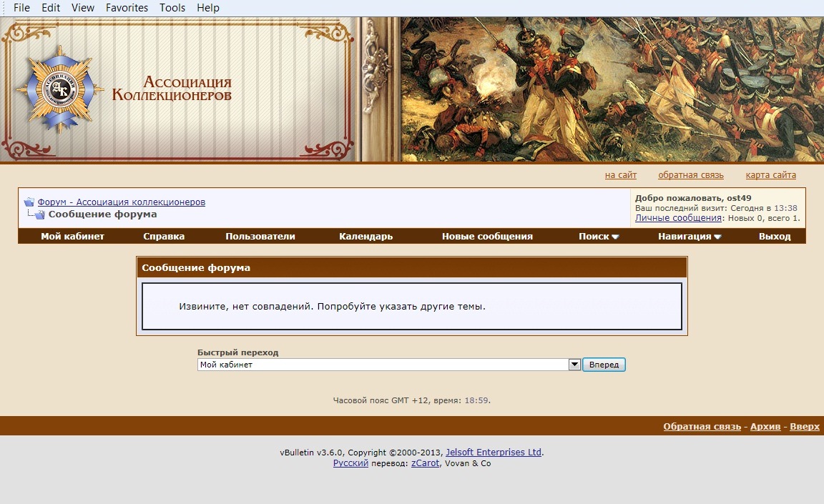
Task: Open the Быстрый переход combo box arrow
Action: click(x=574, y=365)
